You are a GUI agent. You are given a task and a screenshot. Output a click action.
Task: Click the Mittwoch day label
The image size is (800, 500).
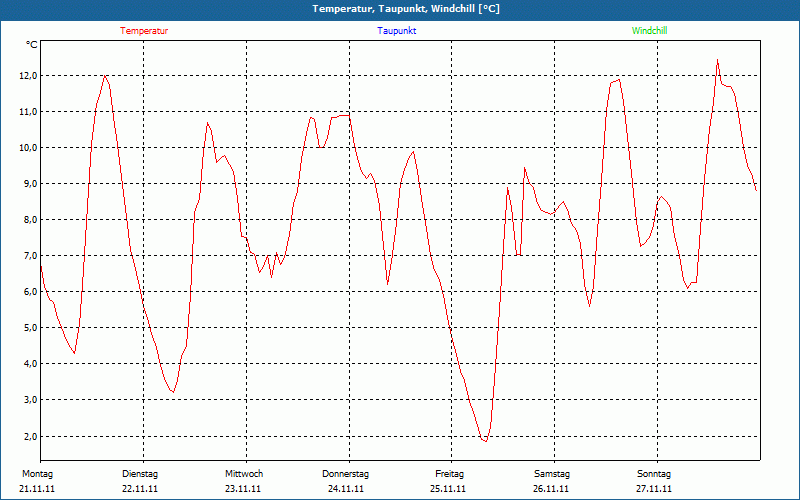click(x=244, y=474)
